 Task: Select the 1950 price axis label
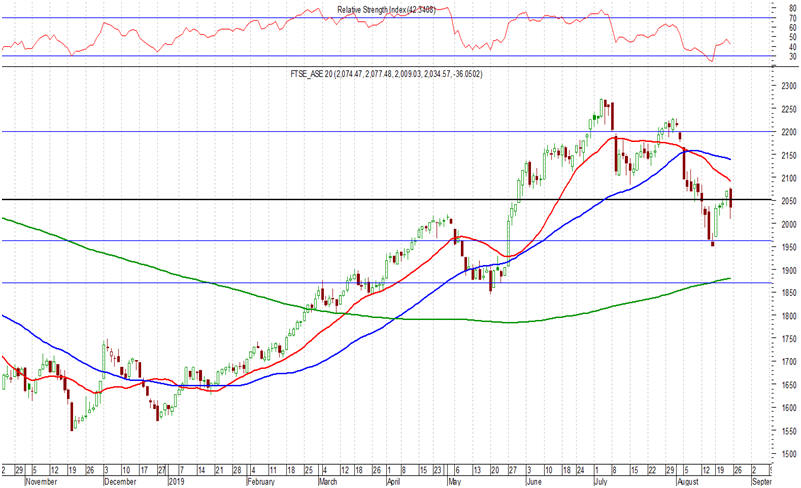pos(789,247)
